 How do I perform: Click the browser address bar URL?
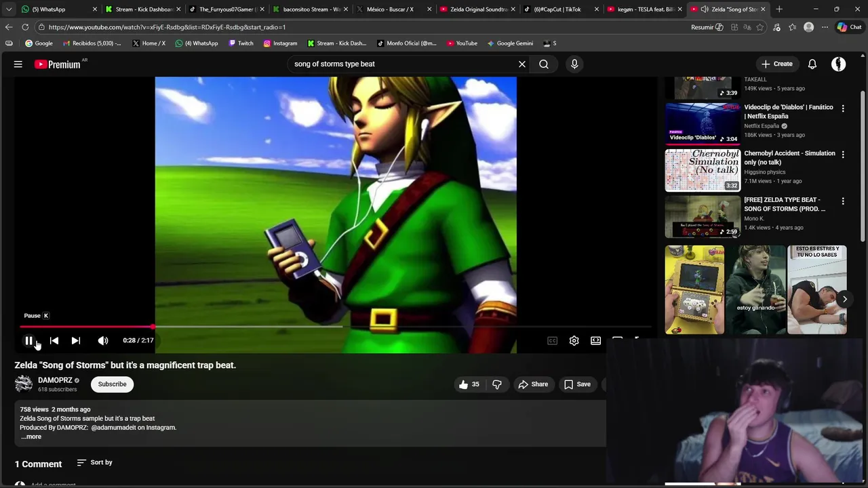(x=167, y=27)
